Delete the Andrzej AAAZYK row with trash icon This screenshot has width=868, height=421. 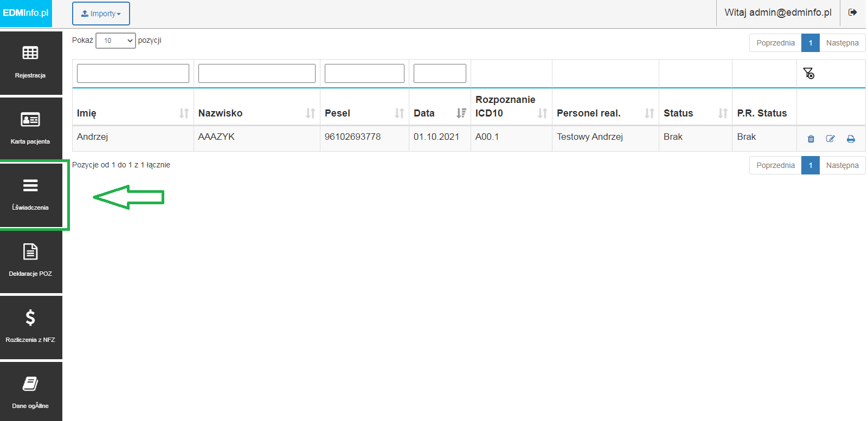pyautogui.click(x=811, y=139)
